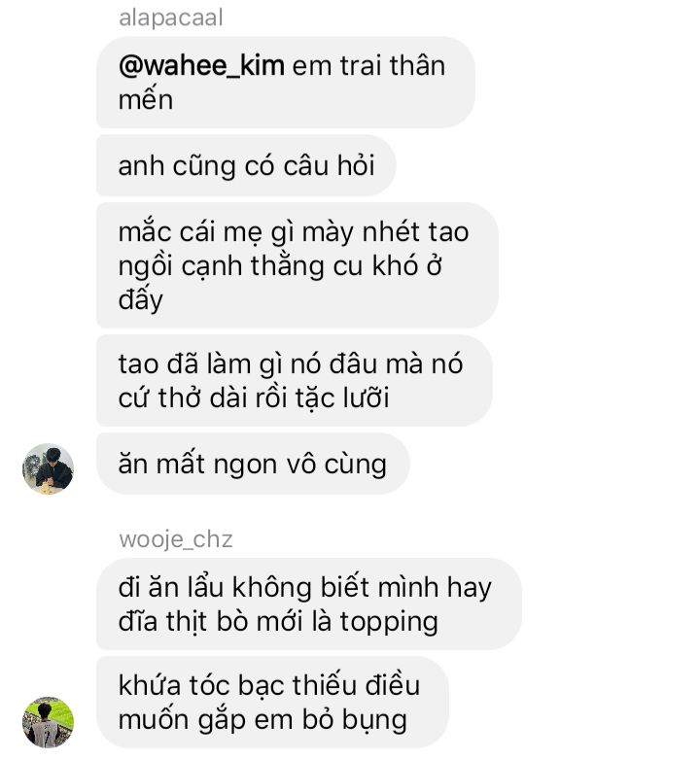Select the 'anh cũng có câu hỏi' message
This screenshot has height=760, width=700.
pyautogui.click(x=246, y=166)
